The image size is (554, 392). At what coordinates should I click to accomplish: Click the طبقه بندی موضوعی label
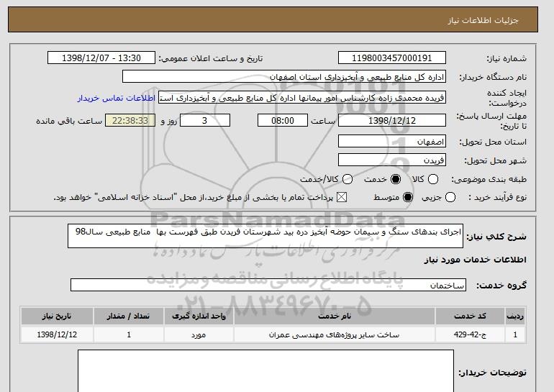click(x=489, y=179)
